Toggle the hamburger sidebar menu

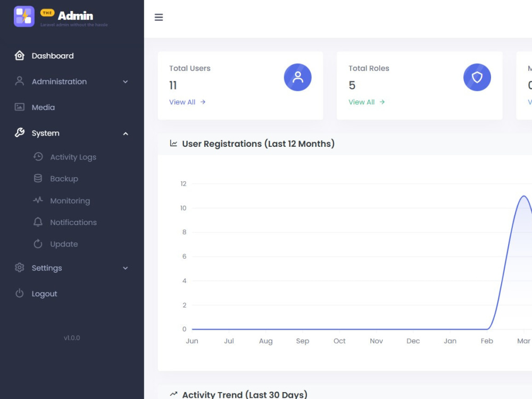tap(159, 18)
